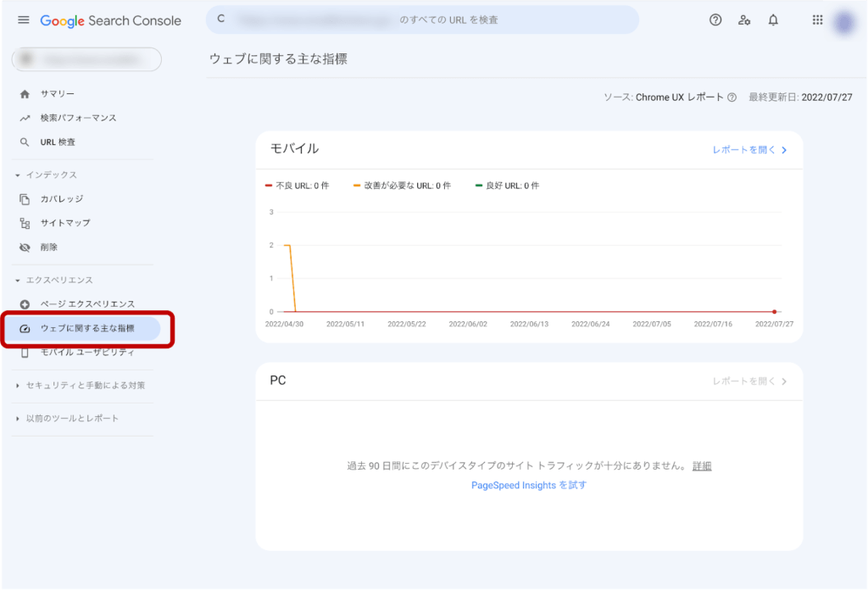This screenshot has height=590, width=868.
Task: Click the help question mark icon
Action: tap(715, 20)
